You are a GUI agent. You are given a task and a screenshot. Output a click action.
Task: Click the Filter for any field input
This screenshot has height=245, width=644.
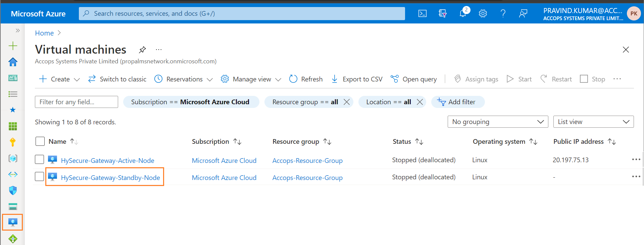click(x=77, y=102)
